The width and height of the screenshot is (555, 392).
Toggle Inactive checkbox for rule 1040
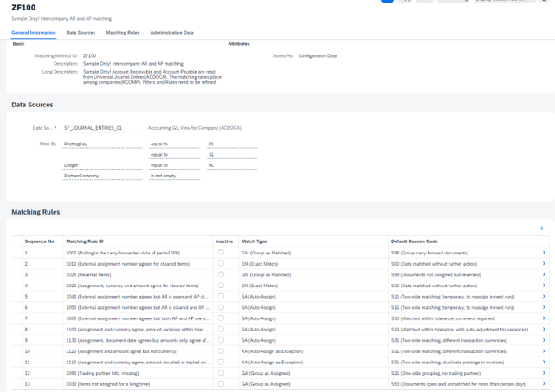221,297
